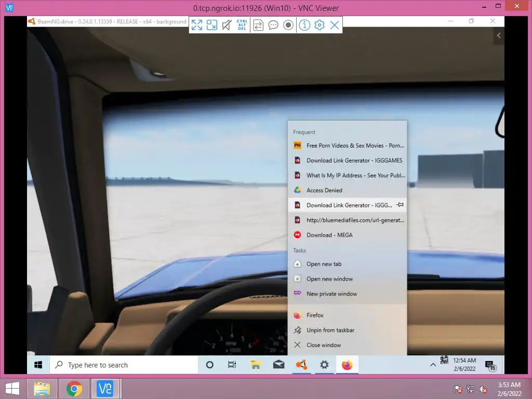
Task: Click local tray network icon
Action: [x=471, y=389]
